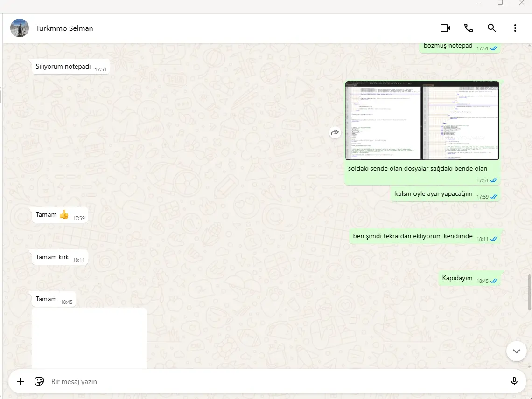Image resolution: width=532 pixels, height=399 pixels.
Task: Click the 'Tamam knk' message bubble
Action: coord(53,257)
